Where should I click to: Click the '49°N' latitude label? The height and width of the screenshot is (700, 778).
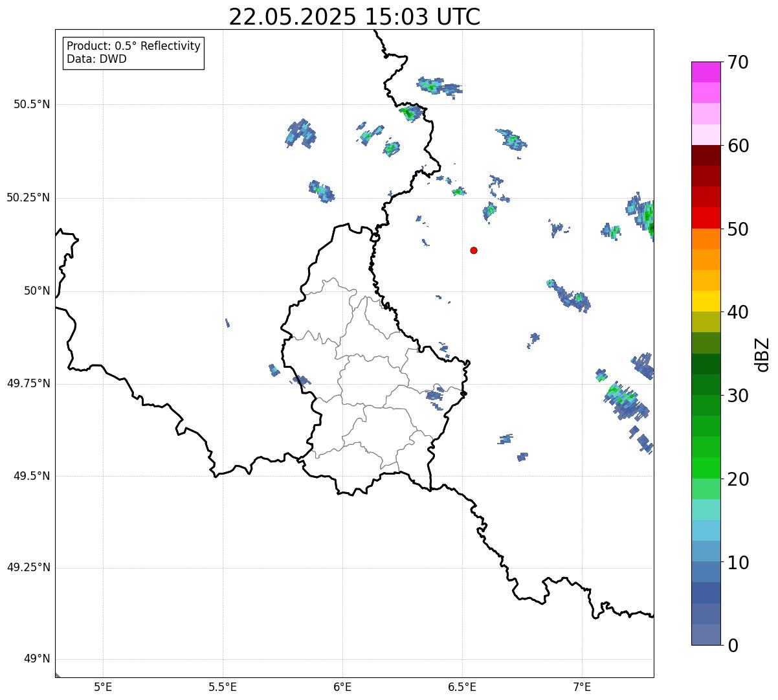(37, 659)
